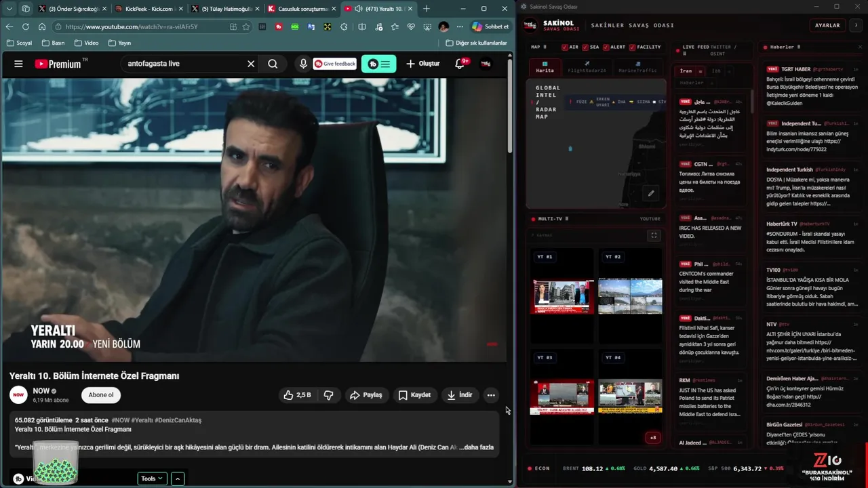Image resolution: width=868 pixels, height=488 pixels.
Task: Open the YT #4 video thumbnail
Action: tap(630, 396)
